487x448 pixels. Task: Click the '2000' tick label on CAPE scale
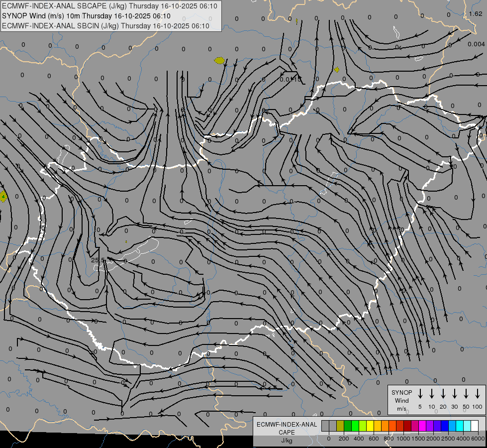pos(433,439)
